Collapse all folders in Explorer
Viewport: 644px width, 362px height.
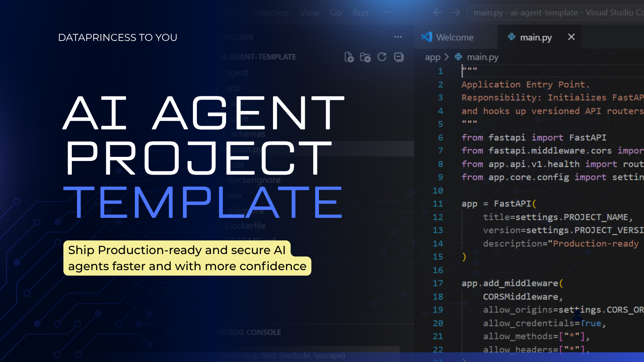(399, 57)
